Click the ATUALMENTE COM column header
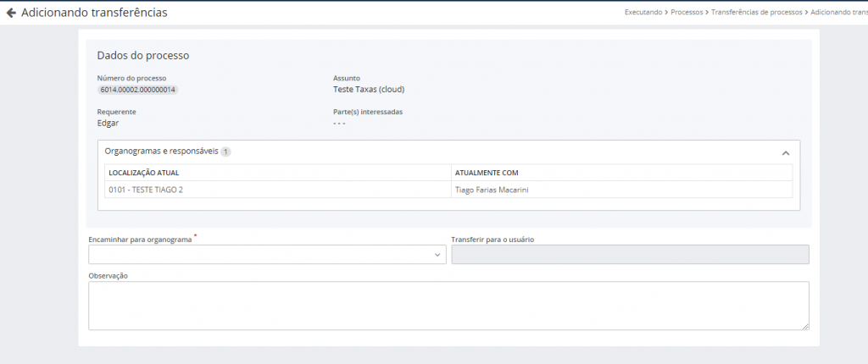The width and height of the screenshot is (868, 364). click(x=486, y=173)
